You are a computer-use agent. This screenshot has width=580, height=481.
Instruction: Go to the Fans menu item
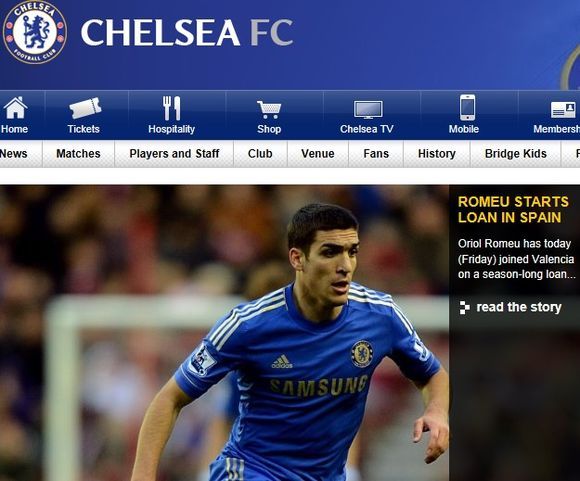pos(376,154)
